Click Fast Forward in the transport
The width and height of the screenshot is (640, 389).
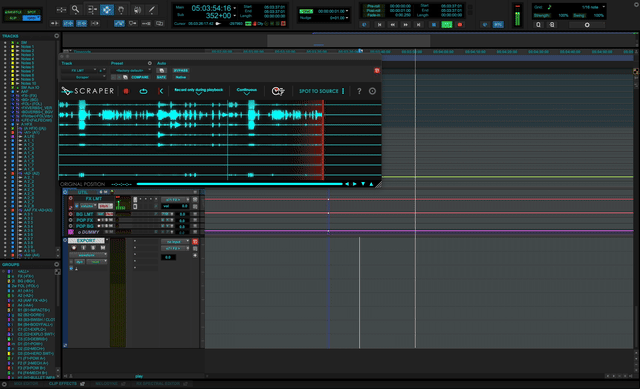point(406,24)
